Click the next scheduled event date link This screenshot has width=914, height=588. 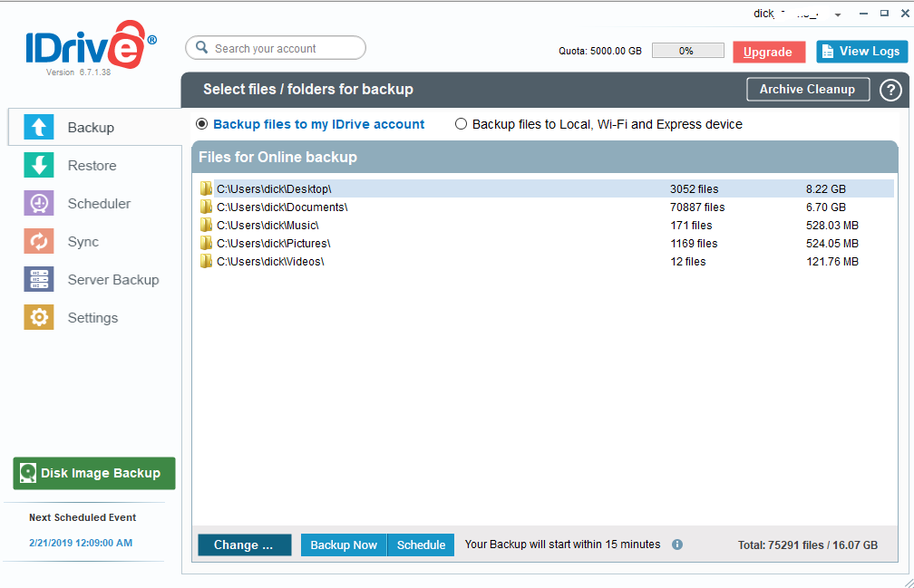pyautogui.click(x=81, y=543)
